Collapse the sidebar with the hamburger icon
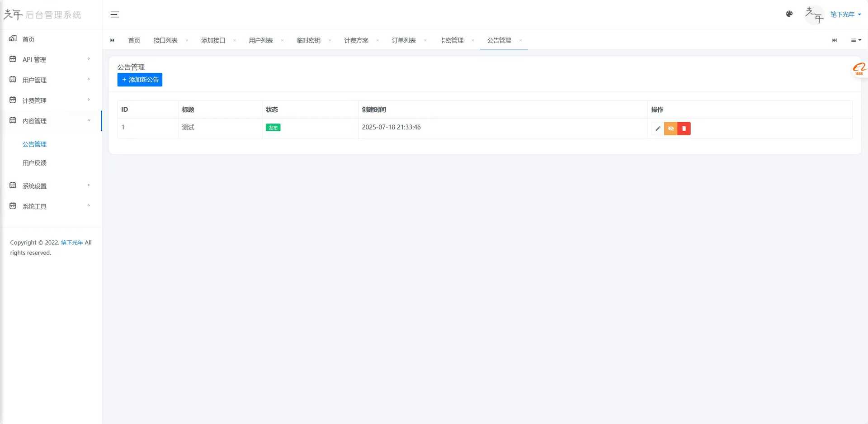The image size is (868, 424). tap(114, 14)
